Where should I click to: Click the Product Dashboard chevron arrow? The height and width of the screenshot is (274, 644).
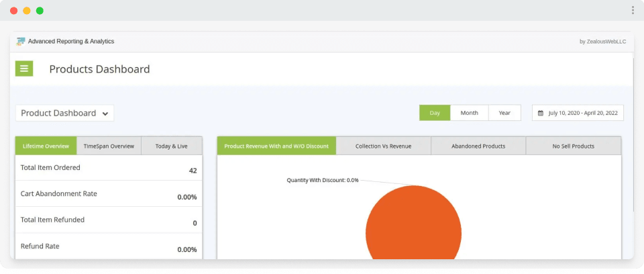point(105,114)
